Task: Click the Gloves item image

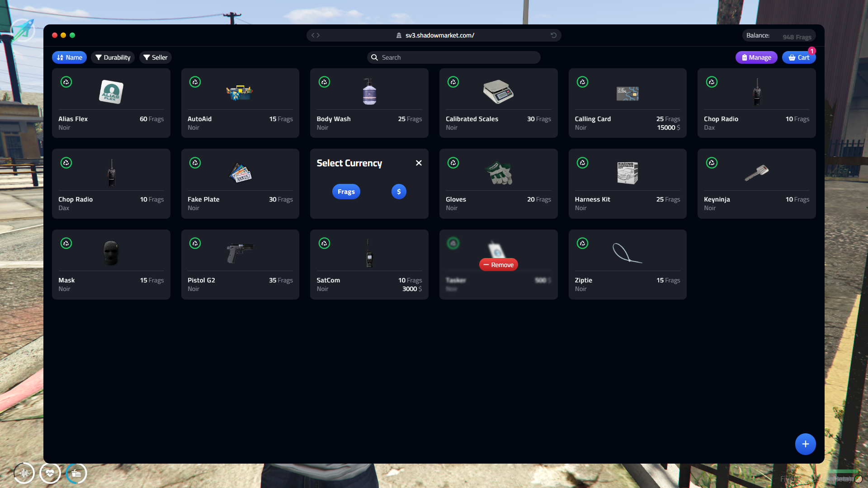Action: click(x=499, y=173)
